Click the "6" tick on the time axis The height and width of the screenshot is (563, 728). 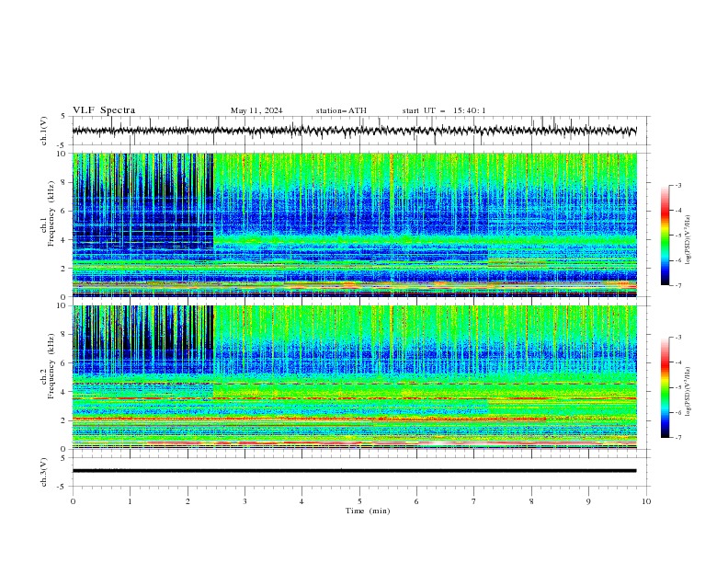coord(416,501)
